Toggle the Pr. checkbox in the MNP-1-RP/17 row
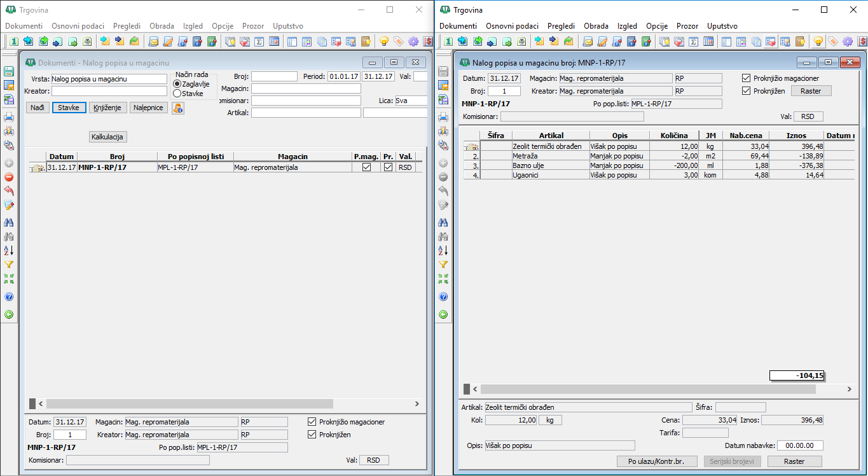This screenshot has height=476, width=868. coord(388,167)
